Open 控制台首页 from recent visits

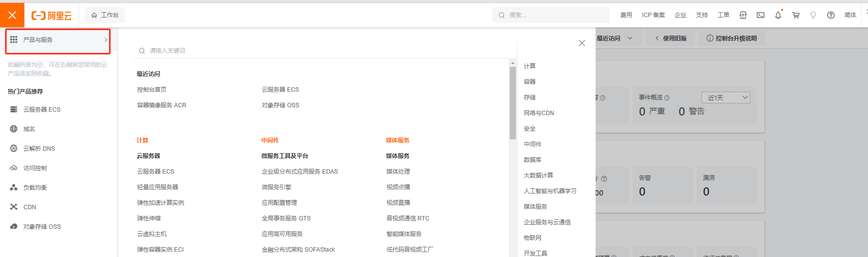click(151, 89)
